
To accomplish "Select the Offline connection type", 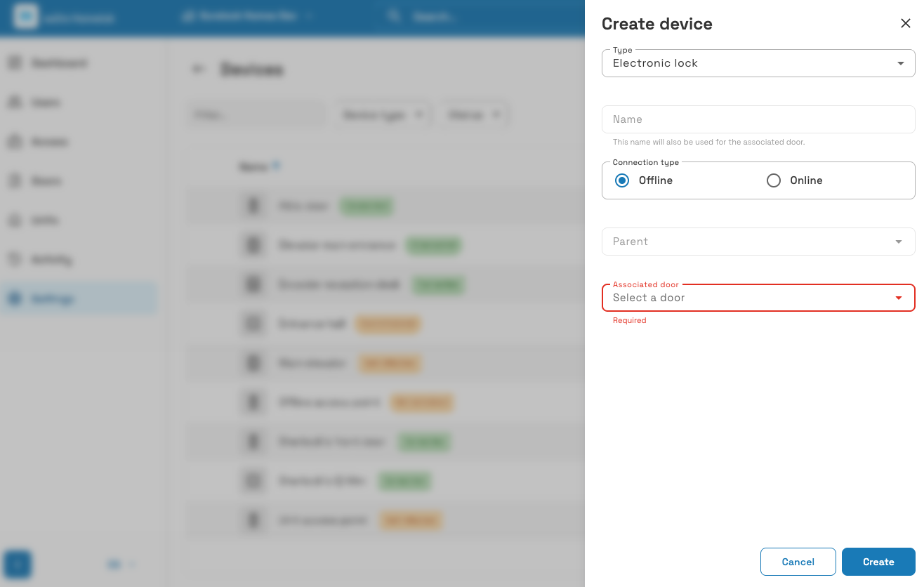I will 622,180.
